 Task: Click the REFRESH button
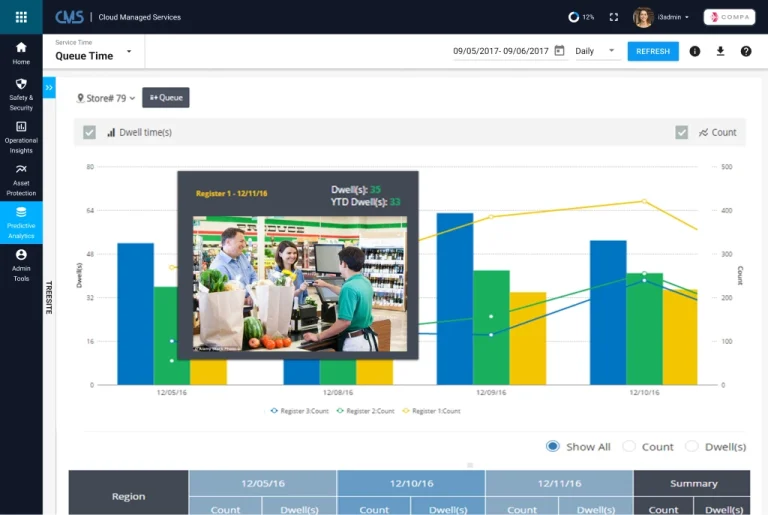[x=652, y=51]
